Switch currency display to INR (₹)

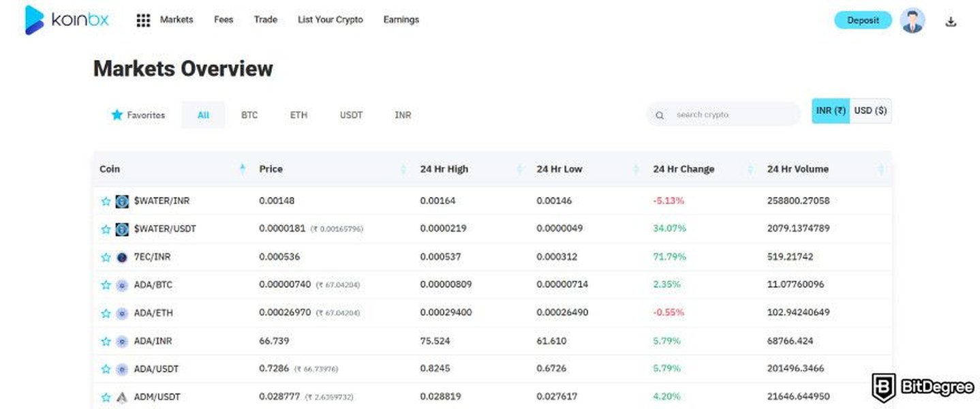click(x=831, y=110)
